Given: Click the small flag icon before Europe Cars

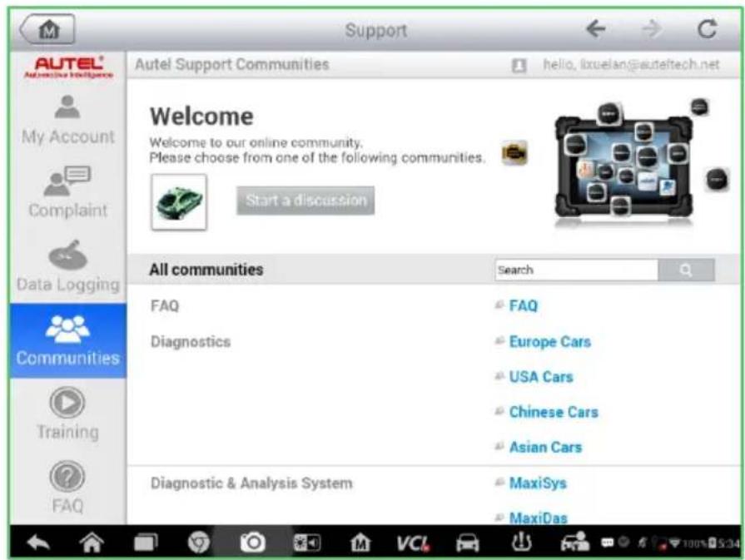Looking at the screenshot, I should [x=499, y=340].
